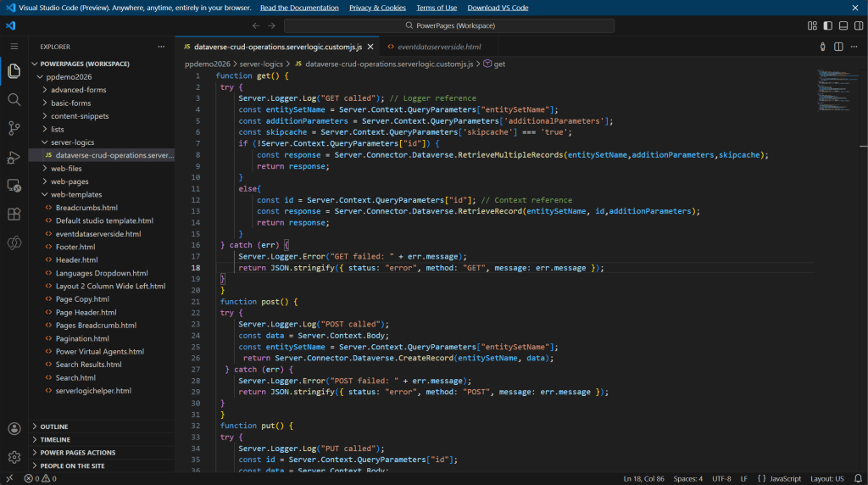Open the Accounts icon menu
868x485 pixels.
coord(14,429)
